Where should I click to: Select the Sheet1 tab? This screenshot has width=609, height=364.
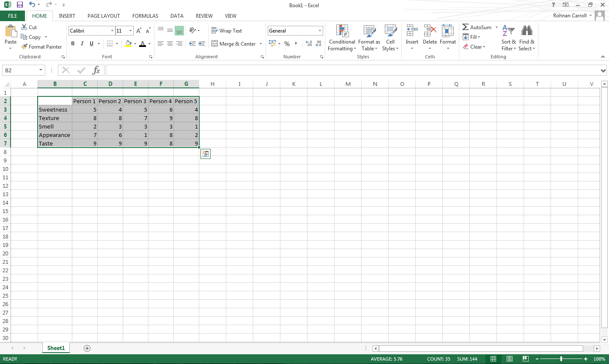coord(56,348)
